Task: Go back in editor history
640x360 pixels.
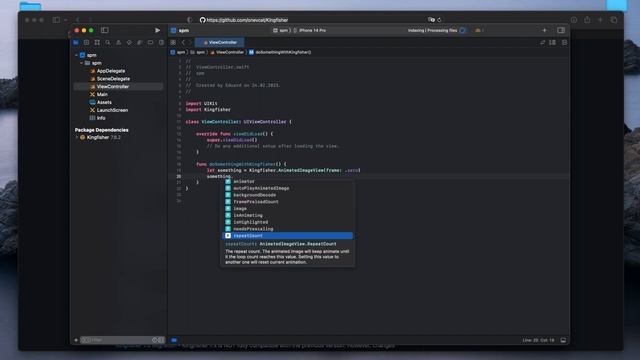Action: 183,42
